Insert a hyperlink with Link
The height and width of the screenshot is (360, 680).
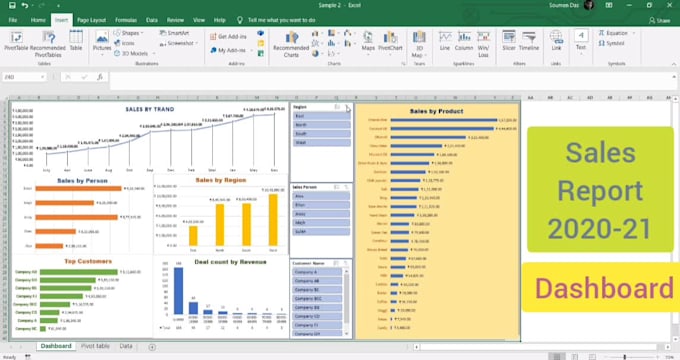pyautogui.click(x=556, y=41)
